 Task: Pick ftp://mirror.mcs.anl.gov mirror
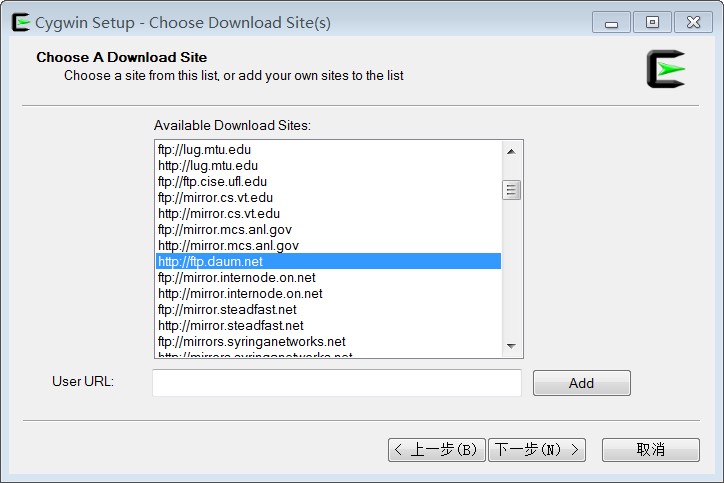click(328, 229)
